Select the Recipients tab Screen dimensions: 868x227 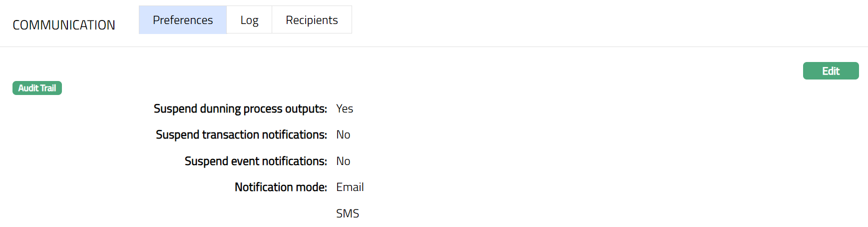(312, 20)
